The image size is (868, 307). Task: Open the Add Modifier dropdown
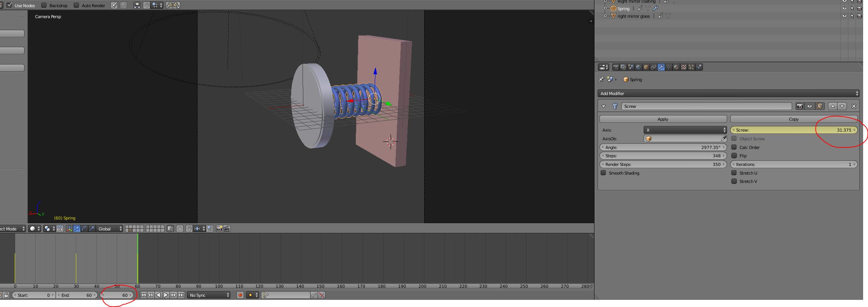729,94
